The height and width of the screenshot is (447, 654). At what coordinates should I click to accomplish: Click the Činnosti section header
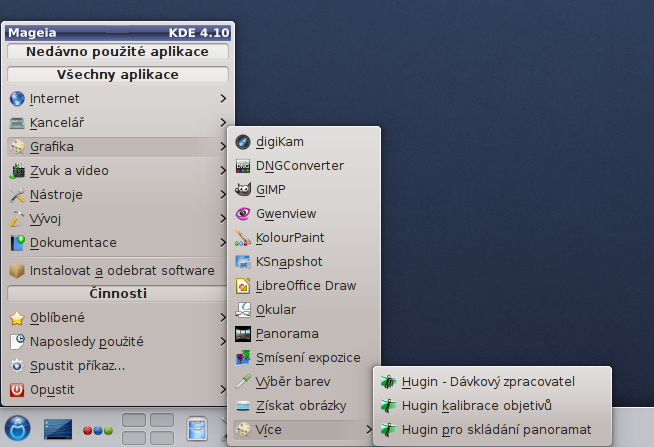[118, 294]
